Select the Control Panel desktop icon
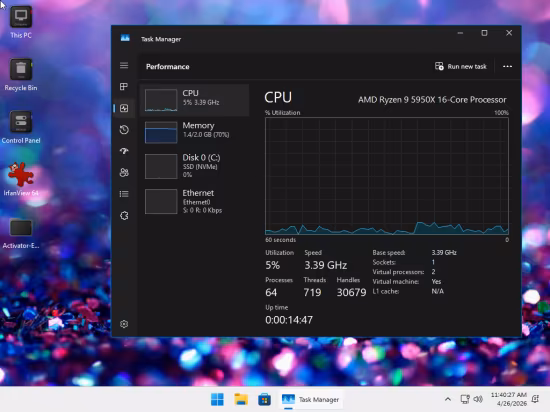This screenshot has height=412, width=550. tap(21, 127)
